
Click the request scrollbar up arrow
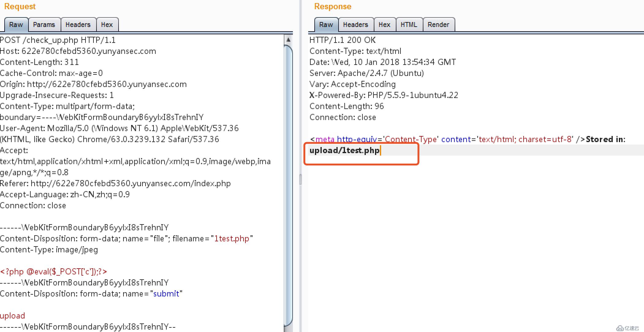288,40
